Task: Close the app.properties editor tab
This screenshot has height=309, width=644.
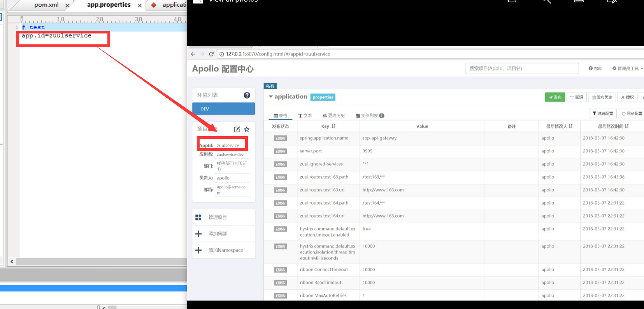Action: (140, 5)
